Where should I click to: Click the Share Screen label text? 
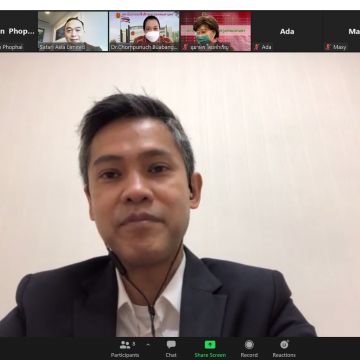pyautogui.click(x=210, y=355)
